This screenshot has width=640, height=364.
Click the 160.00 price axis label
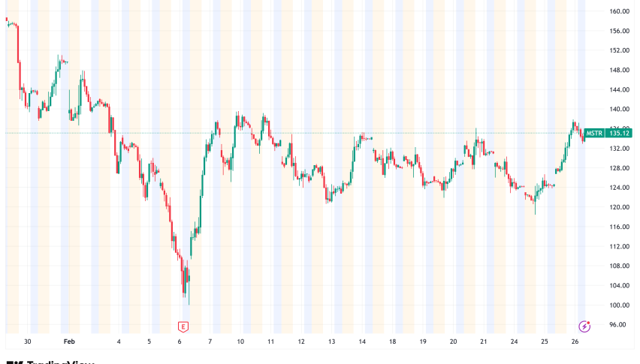619,11
